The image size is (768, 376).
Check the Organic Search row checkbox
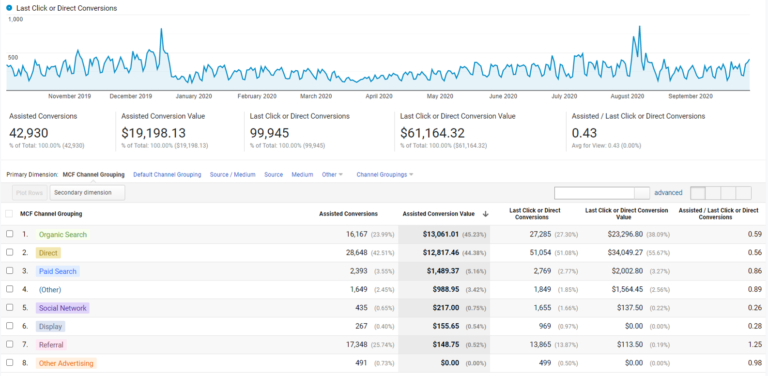click(x=9, y=234)
